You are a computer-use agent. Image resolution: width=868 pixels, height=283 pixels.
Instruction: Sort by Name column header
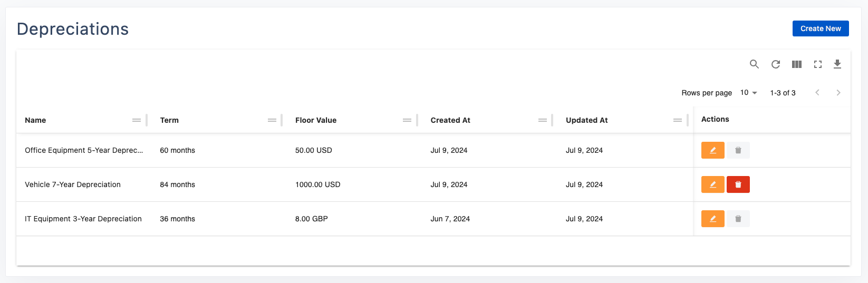click(x=35, y=120)
